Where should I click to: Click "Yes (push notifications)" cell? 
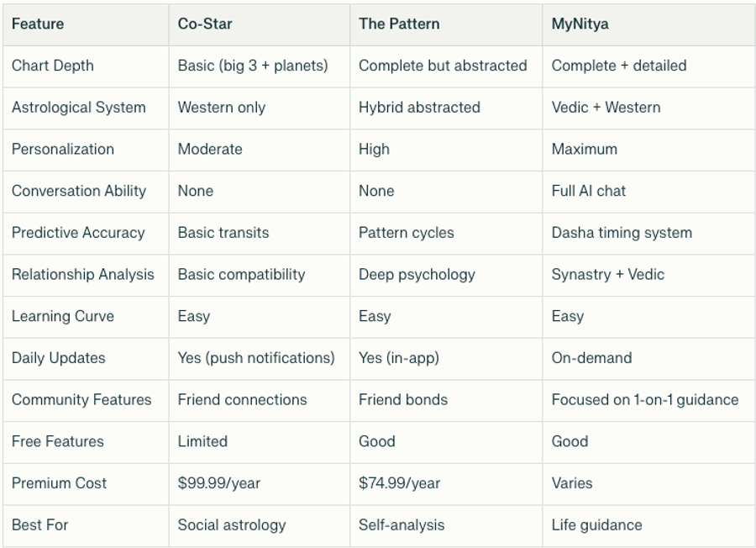click(256, 358)
